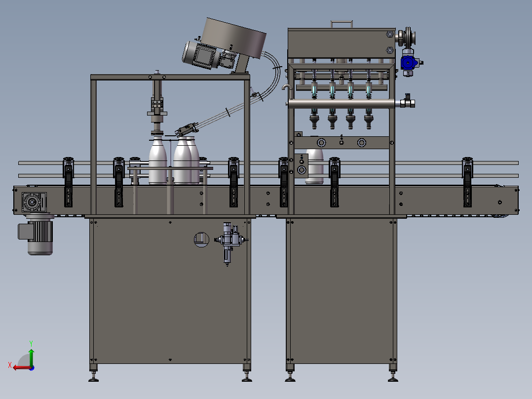Select the hook on the filling frame's left post
Viewport: 532px width, 399px height.
pos(287,87)
